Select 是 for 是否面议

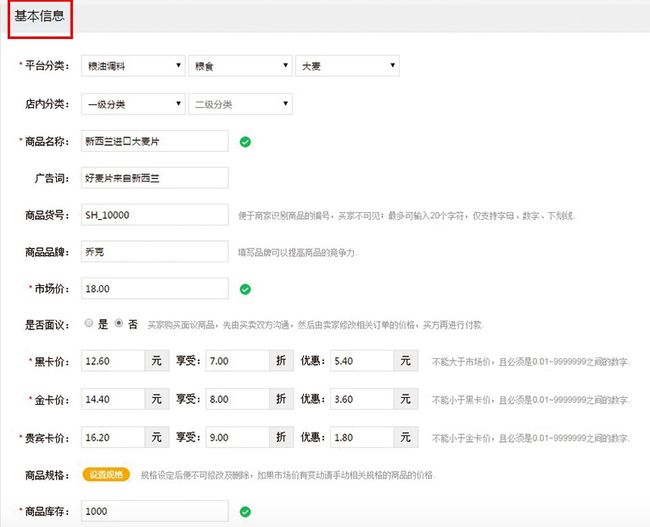89,323
